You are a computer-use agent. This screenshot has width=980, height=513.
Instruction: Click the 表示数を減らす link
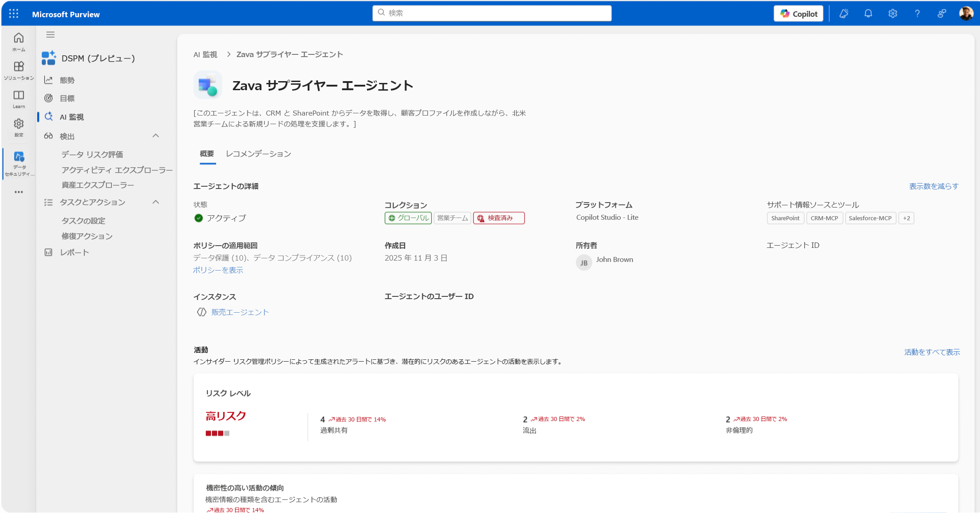click(x=934, y=186)
